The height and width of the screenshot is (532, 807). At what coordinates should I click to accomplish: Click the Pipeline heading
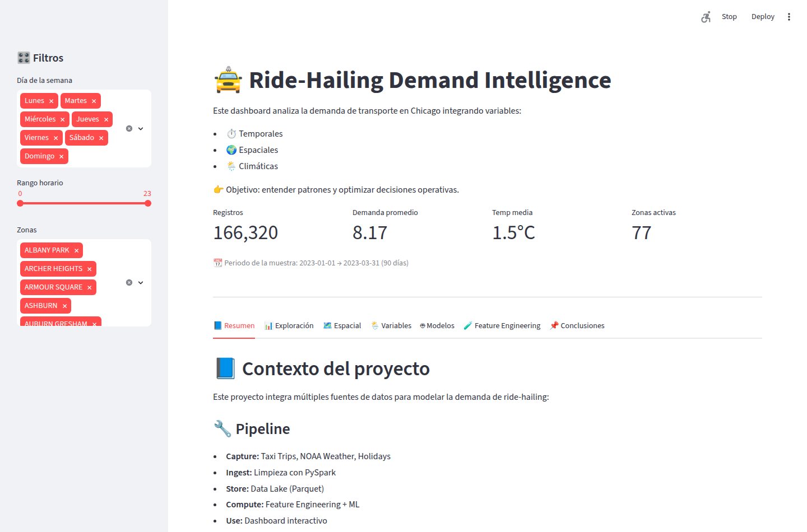(252, 429)
